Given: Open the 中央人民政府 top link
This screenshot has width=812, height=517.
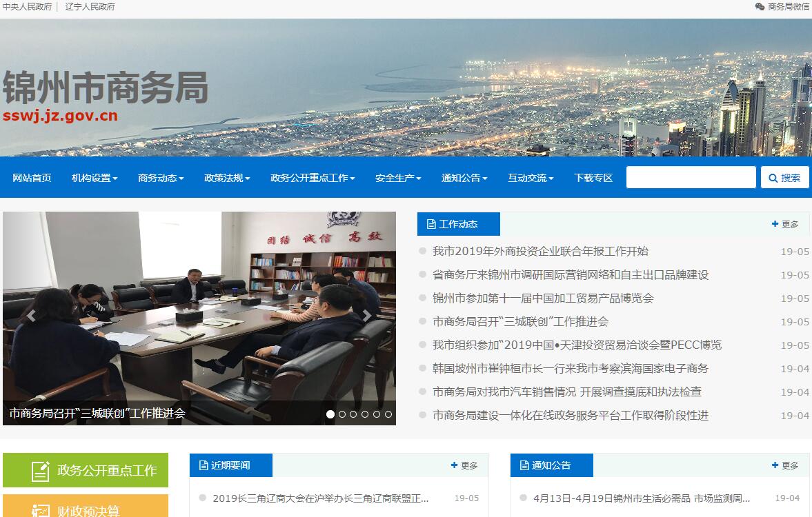Looking at the screenshot, I should pyautogui.click(x=27, y=7).
